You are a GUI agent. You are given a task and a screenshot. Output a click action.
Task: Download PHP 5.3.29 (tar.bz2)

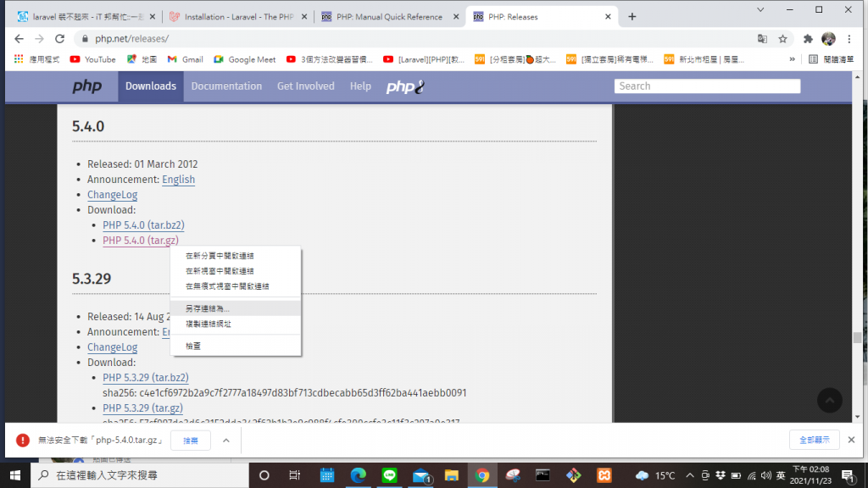click(x=146, y=377)
